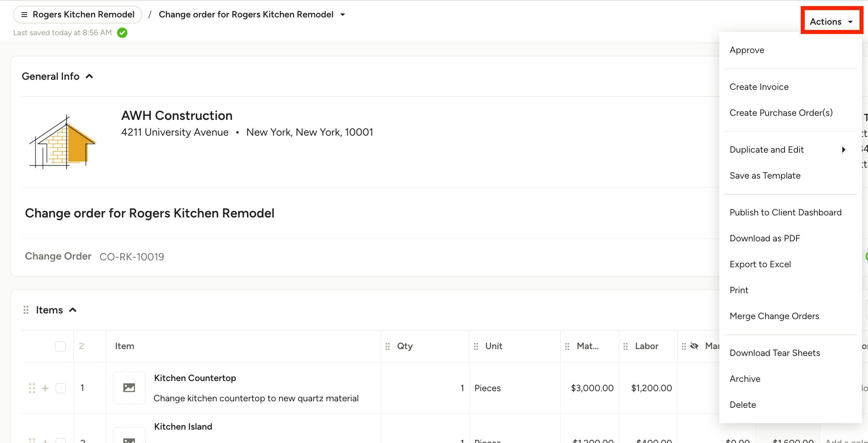This screenshot has width=868, height=443.
Task: Click the hamburger icon beside Rogers Kitchen Remodel
Action: [24, 15]
